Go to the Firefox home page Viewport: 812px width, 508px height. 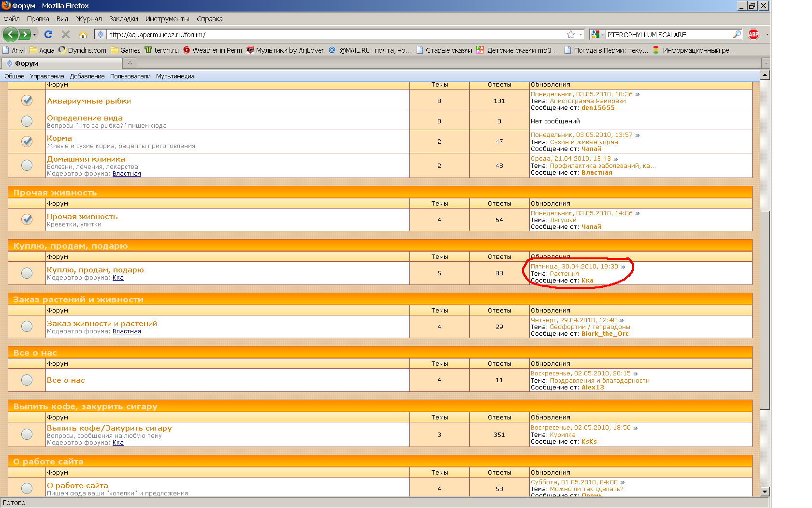pyautogui.click(x=83, y=34)
